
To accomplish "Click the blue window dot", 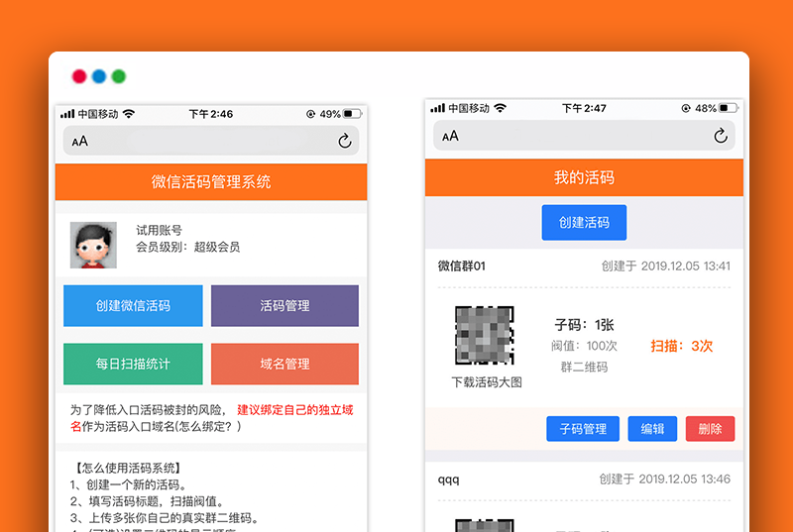I will click(99, 76).
